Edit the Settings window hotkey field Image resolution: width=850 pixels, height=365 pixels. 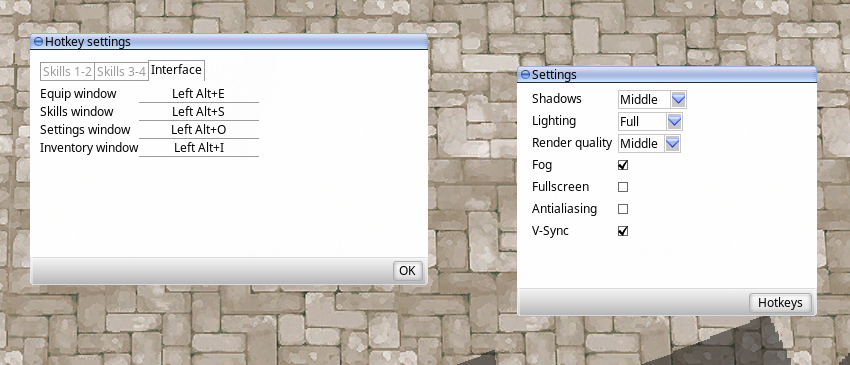click(198, 130)
